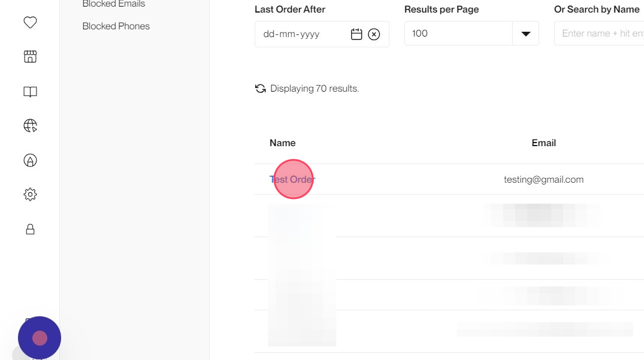The image size is (644, 360).
Task: Open the open-book menu sidebar icon
Action: tap(30, 92)
